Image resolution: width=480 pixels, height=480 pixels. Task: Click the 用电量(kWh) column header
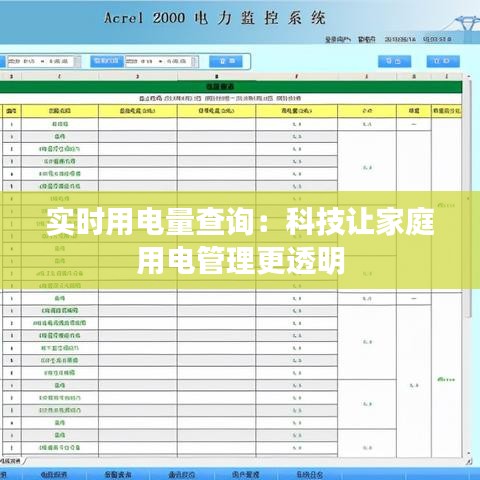tap(297, 111)
